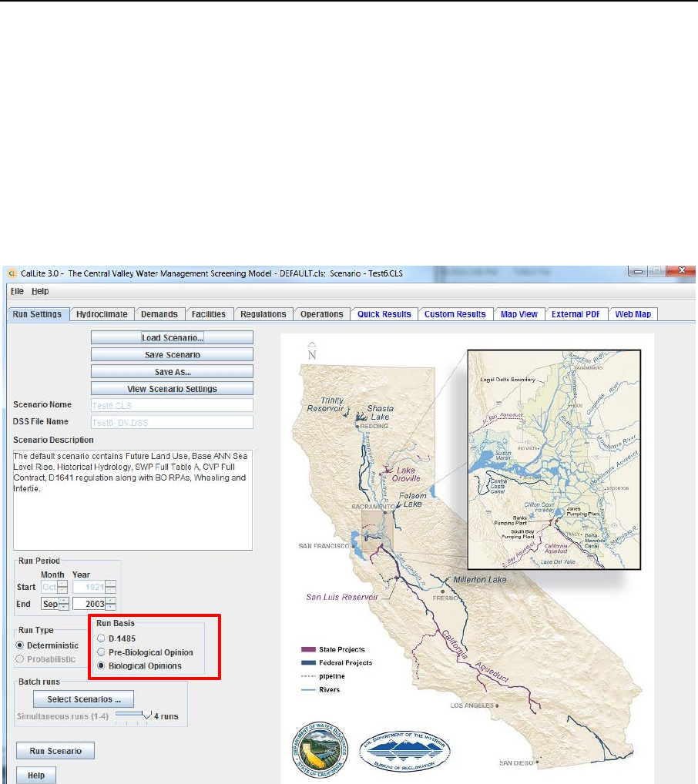Click the Help button below Run Scenario

click(36, 775)
